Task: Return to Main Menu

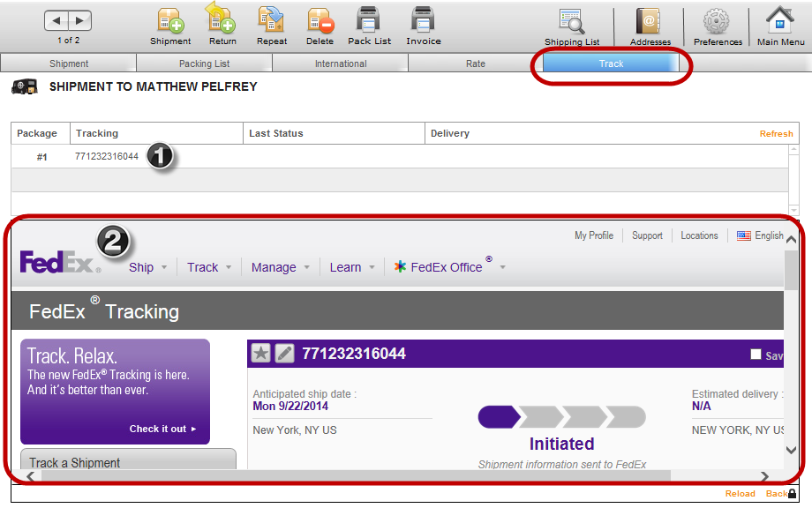Action: [x=780, y=26]
